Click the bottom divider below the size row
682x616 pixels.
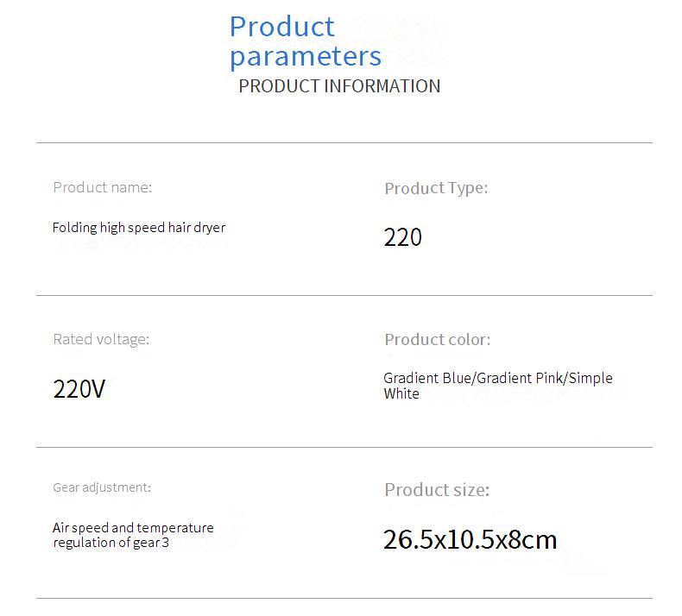[x=344, y=598]
